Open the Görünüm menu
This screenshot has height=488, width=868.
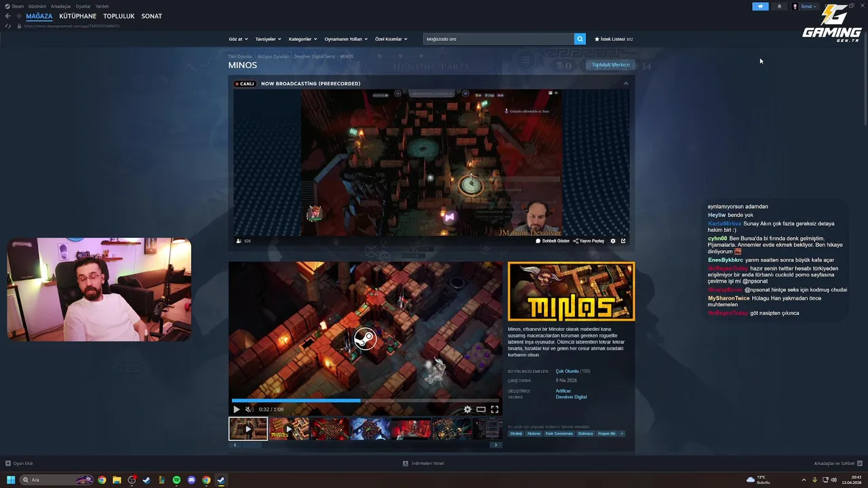37,6
